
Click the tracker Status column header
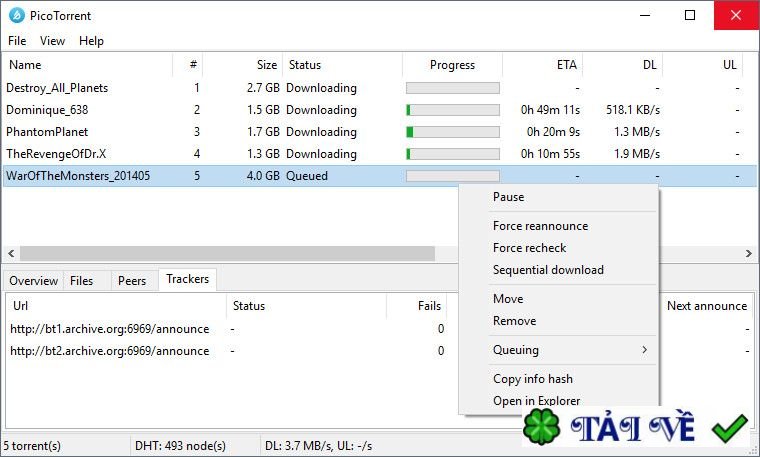(x=306, y=306)
